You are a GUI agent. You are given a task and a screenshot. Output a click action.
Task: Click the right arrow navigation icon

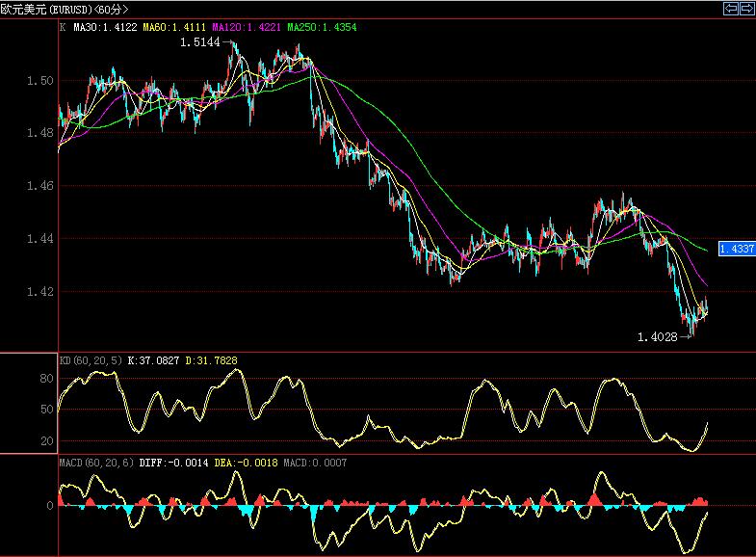coord(745,9)
